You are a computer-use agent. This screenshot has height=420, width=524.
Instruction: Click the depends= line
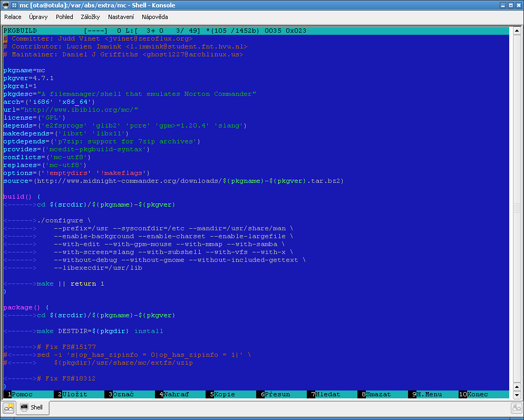tap(125, 125)
